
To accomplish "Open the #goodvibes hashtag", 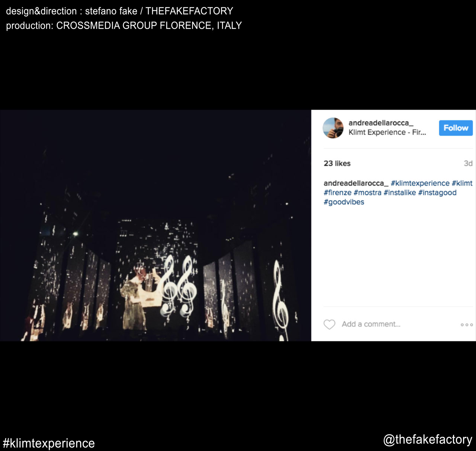I will tap(344, 202).
